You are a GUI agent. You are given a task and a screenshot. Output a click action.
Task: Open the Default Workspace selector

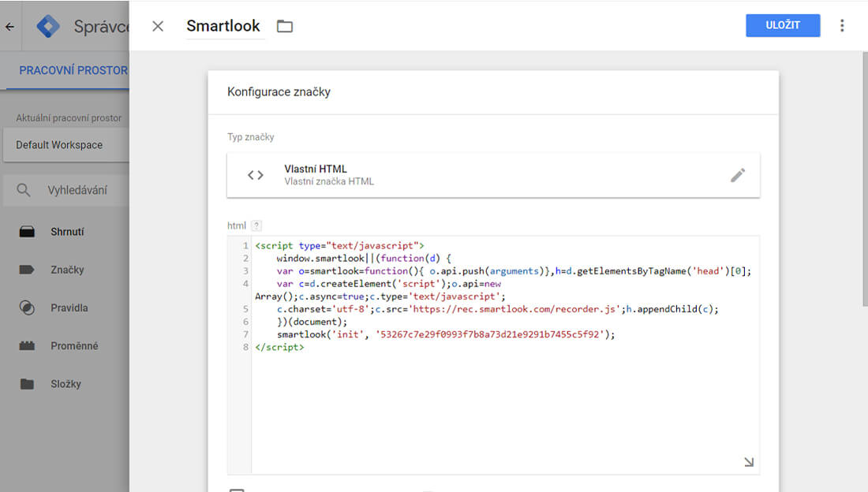point(65,145)
